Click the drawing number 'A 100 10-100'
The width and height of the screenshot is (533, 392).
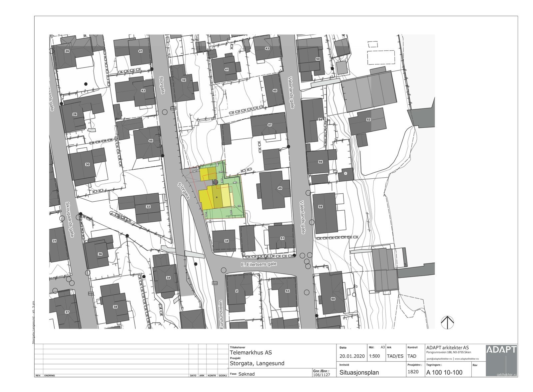(444, 372)
